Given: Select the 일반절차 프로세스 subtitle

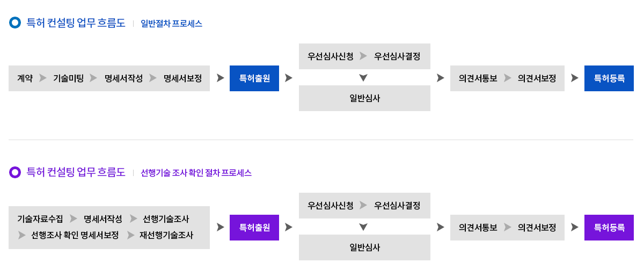Looking at the screenshot, I should [x=171, y=24].
